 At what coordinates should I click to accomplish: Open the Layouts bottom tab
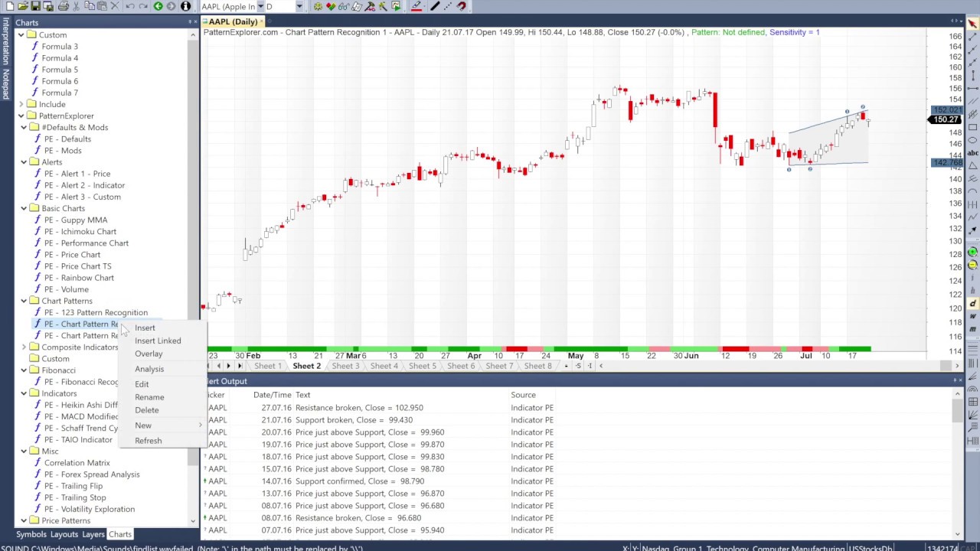[x=64, y=534]
